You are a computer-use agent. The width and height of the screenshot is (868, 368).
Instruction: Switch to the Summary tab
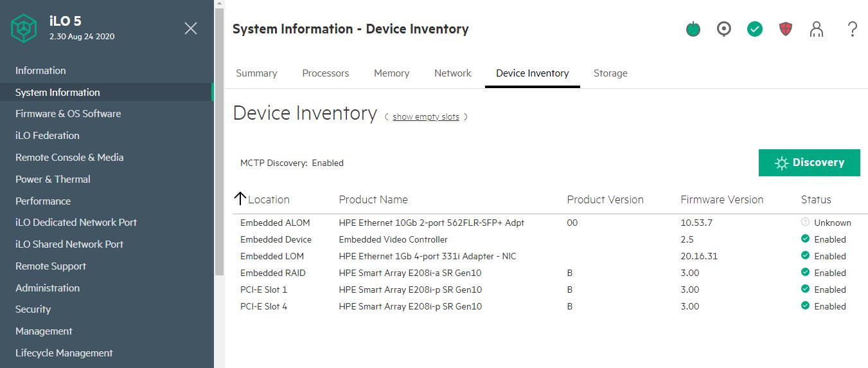pyautogui.click(x=256, y=73)
